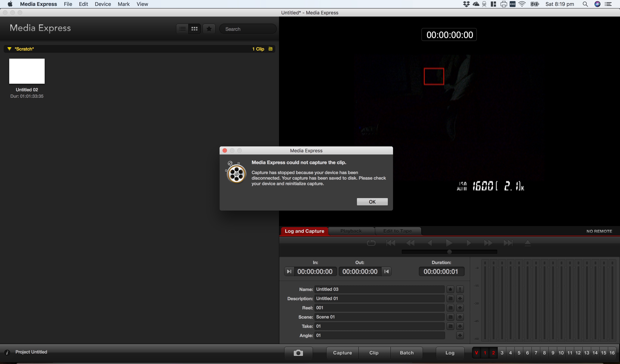Click the clapper icon beside Description

(450, 299)
